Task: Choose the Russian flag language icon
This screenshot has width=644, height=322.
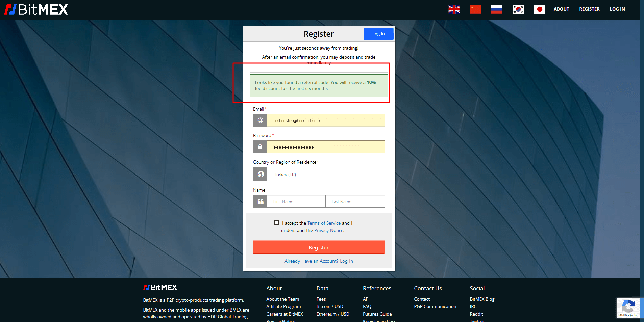Action: [496, 9]
